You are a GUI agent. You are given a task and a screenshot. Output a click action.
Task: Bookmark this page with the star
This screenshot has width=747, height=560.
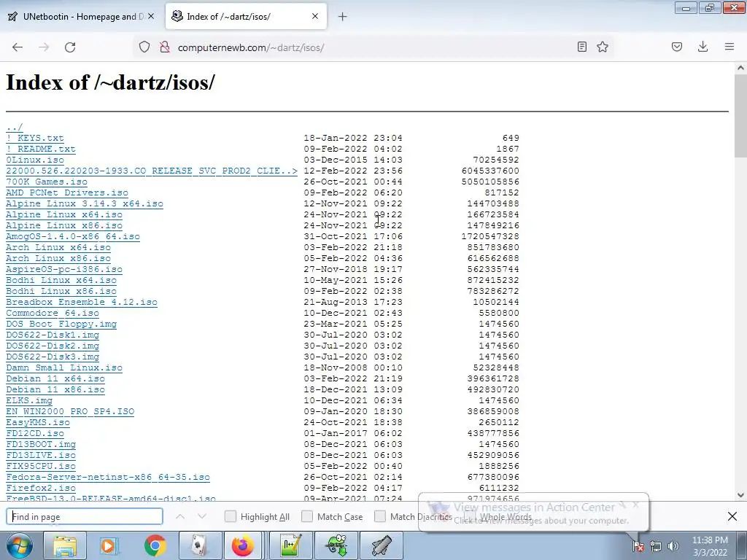[x=603, y=47]
